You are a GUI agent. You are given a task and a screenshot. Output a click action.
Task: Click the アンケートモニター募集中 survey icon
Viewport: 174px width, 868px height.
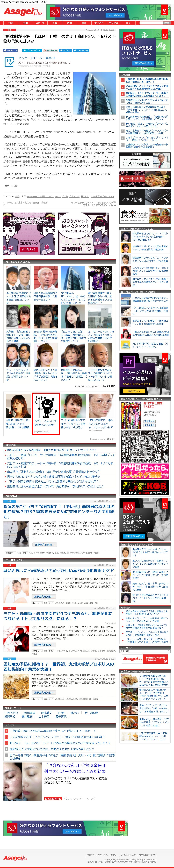[x=9, y=62]
